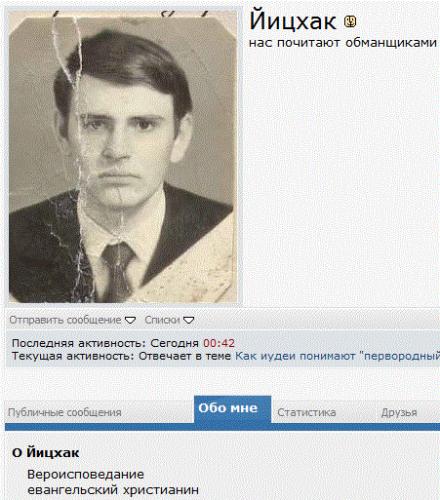
Task: Click the О Йицхак section heading
Action: [x=46, y=453]
